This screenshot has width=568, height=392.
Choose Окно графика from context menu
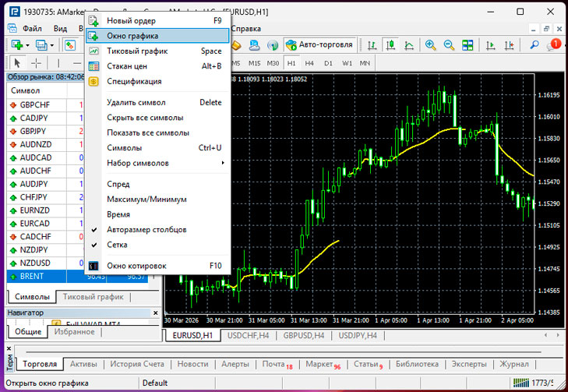[x=132, y=36]
